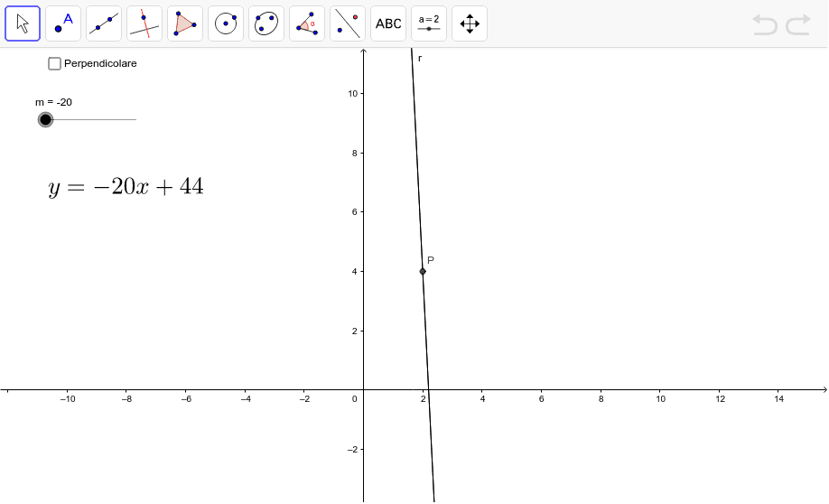
Task: Select the Reflect about line tool
Action: 348,23
